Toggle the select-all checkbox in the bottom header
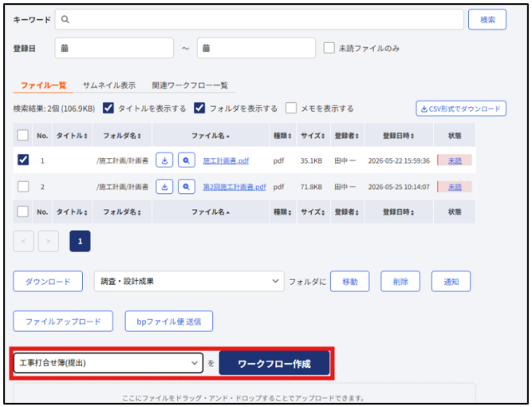This screenshot has width=532, height=407. pyautogui.click(x=23, y=211)
